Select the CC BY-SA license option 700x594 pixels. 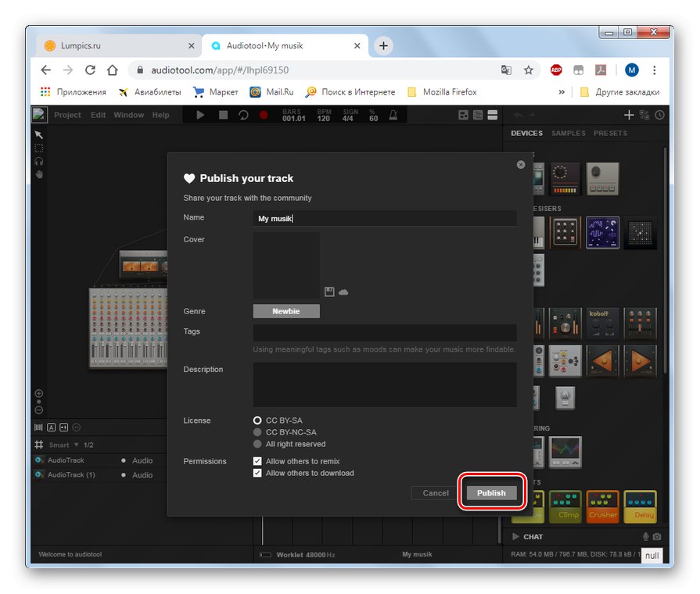(257, 420)
